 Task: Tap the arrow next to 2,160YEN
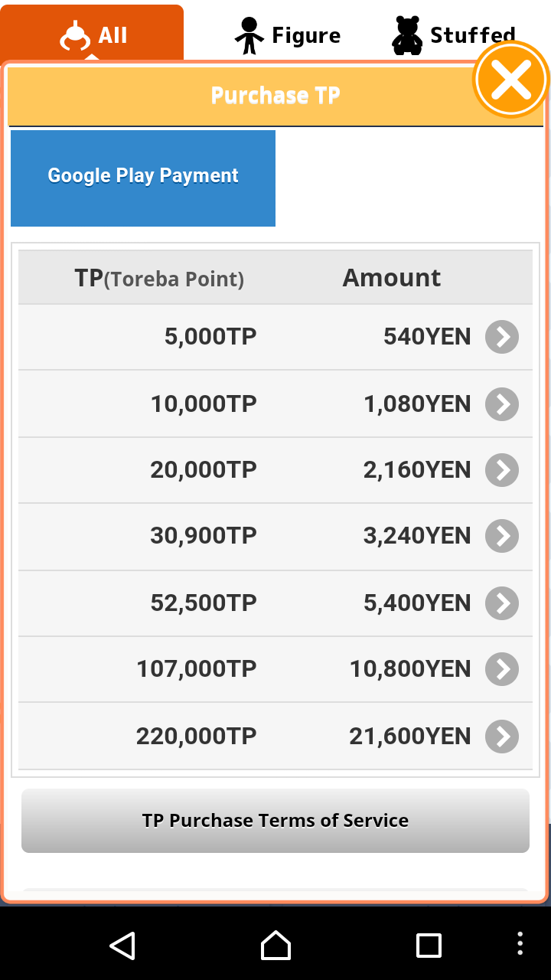(502, 470)
